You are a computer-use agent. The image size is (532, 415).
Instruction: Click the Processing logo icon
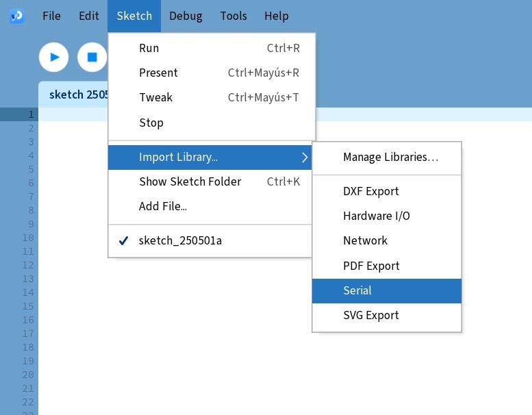[16, 16]
